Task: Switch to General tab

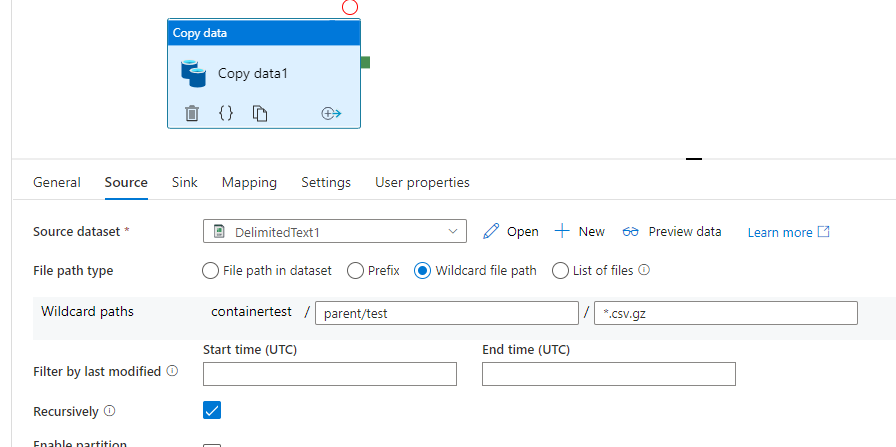Action: pos(57,182)
